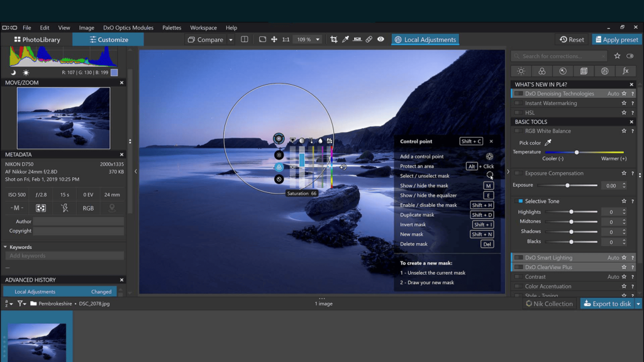The width and height of the screenshot is (644, 362).
Task: Adjust the Exposure slider handle
Action: pyautogui.click(x=568, y=185)
